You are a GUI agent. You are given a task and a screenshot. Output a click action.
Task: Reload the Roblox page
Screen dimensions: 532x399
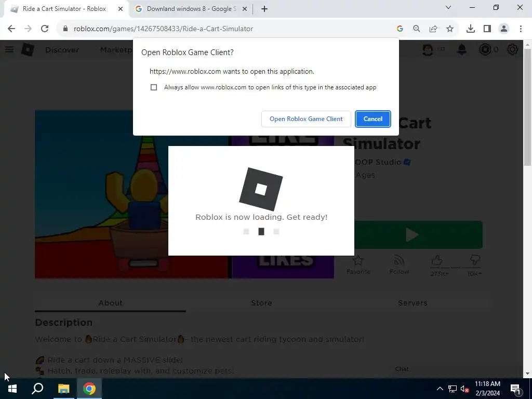pos(45,29)
